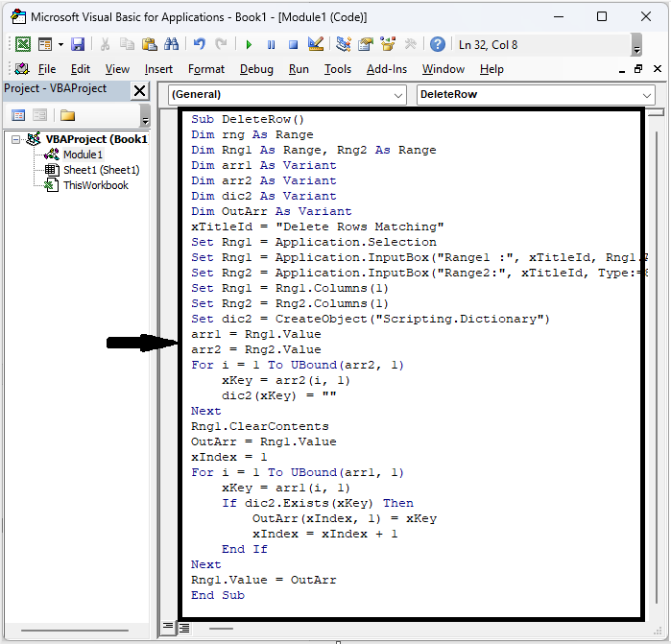671x644 pixels.
Task: Click the 'Rng1.Value = OutArr' code line
Action: coord(264,580)
